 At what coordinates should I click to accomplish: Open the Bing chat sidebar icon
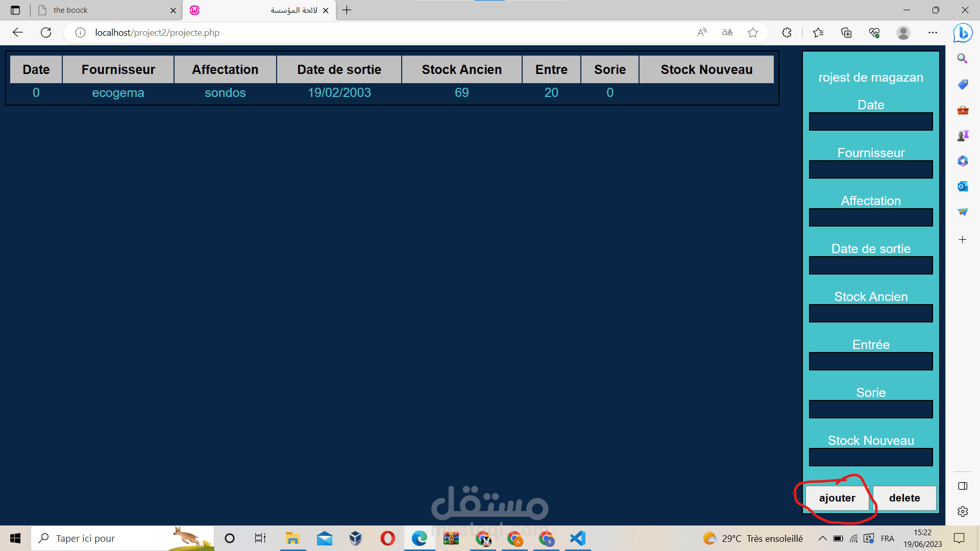963,33
